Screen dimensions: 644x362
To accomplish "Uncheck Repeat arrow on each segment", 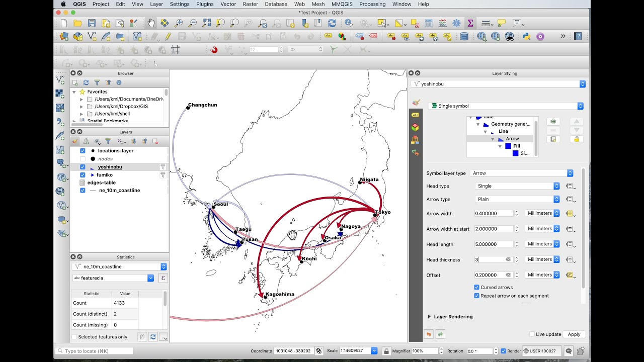I will click(x=477, y=296).
